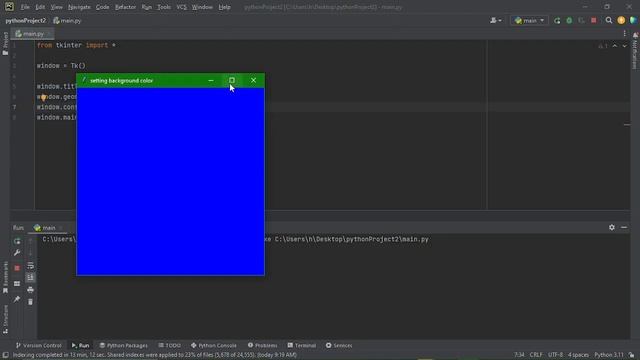The width and height of the screenshot is (640, 360).
Task: Toggle tool window bars in status bar corner
Action: click(5, 355)
